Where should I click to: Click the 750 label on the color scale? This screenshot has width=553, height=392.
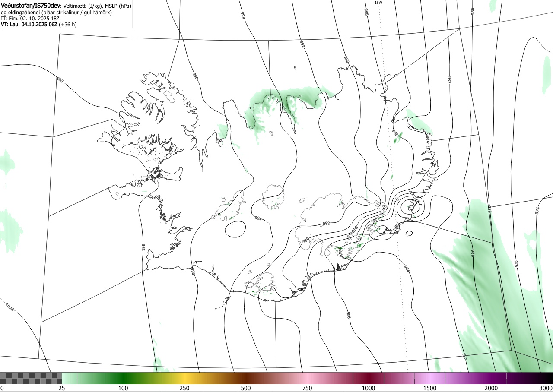[307, 388]
